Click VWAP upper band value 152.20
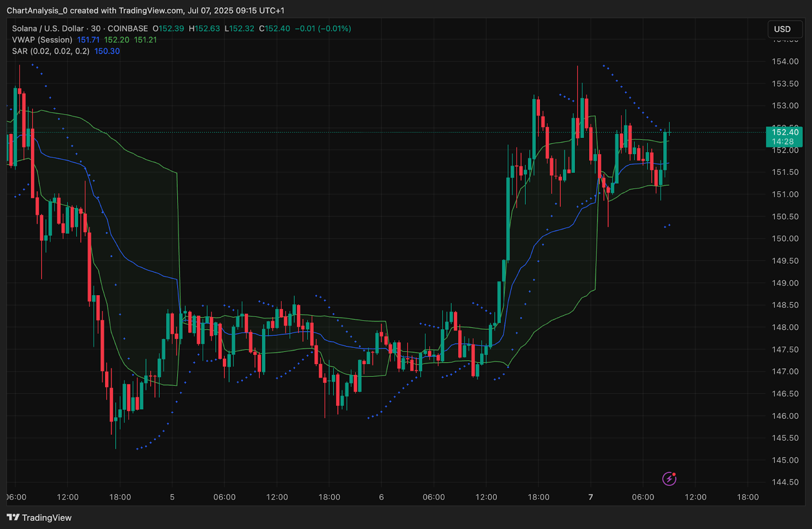812x529 pixels. click(x=117, y=40)
